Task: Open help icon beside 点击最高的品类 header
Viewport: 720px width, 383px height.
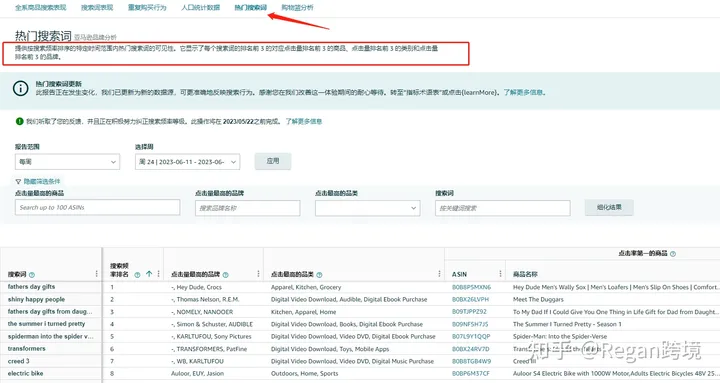Action: [x=319, y=275]
